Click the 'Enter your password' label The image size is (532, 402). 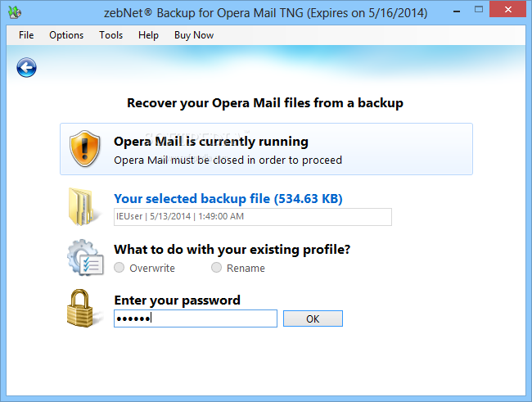177,300
